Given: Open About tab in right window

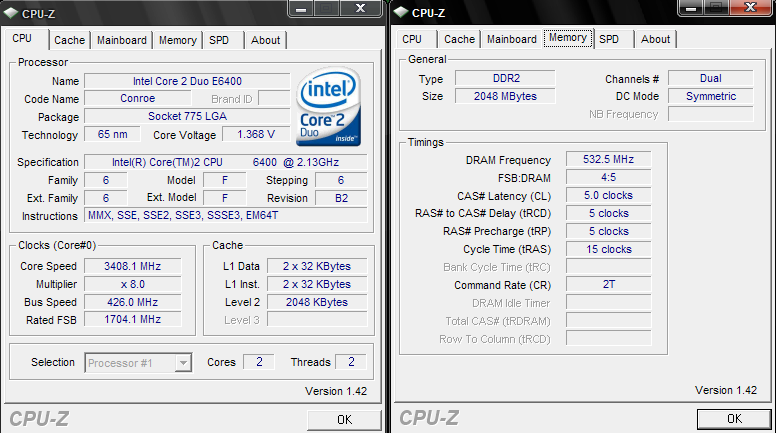Looking at the screenshot, I should pyautogui.click(x=655, y=39).
